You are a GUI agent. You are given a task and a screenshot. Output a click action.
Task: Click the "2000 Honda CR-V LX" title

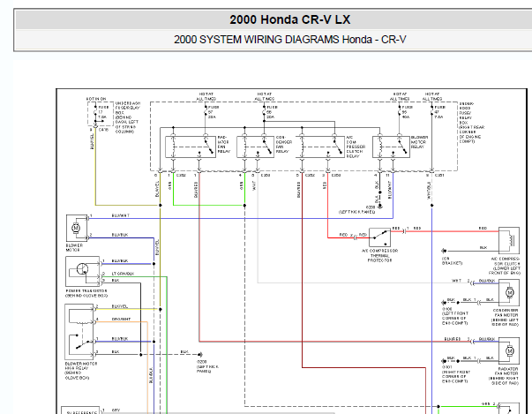[289, 19]
